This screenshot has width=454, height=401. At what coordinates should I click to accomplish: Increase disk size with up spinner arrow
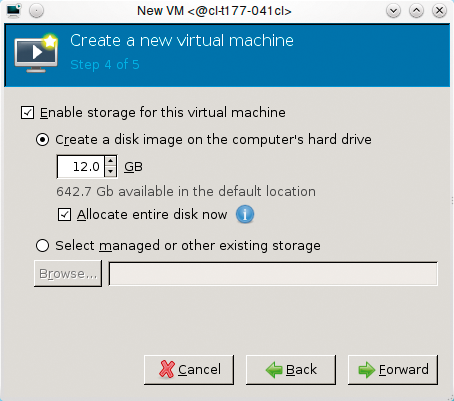point(111,161)
